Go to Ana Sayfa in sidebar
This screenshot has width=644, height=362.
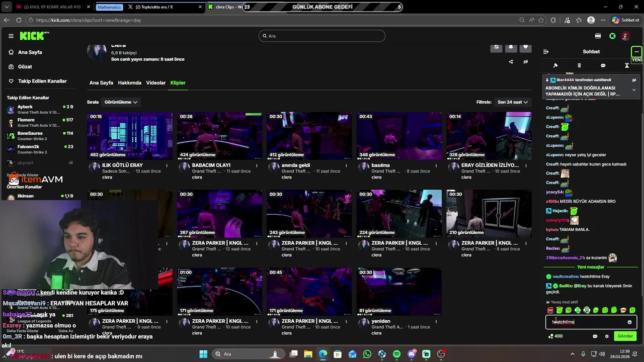tap(30, 52)
